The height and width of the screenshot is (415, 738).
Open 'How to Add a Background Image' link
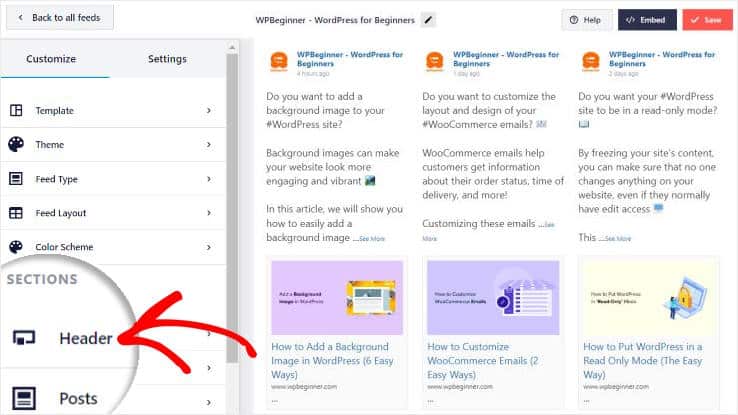[332, 360]
